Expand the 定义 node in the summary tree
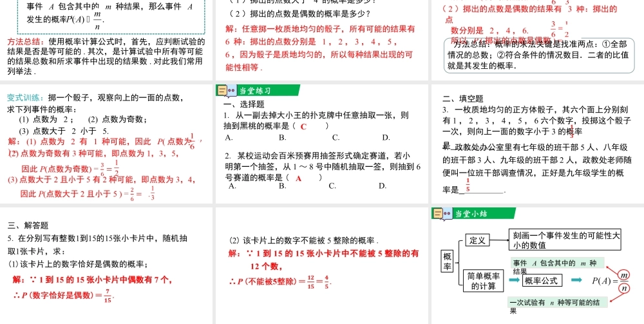This screenshot has height=324, width=644. 477,240
